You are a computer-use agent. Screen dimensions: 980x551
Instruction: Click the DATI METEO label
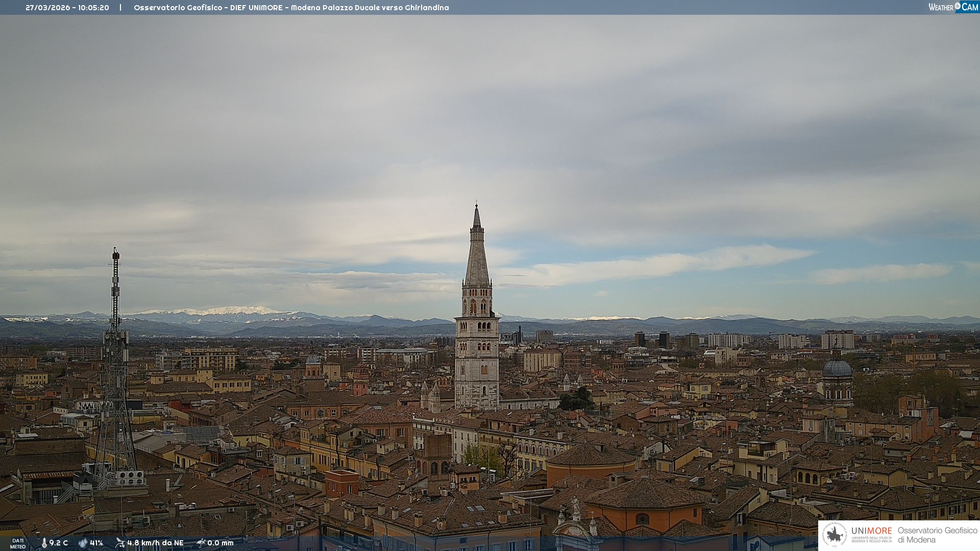pyautogui.click(x=18, y=543)
